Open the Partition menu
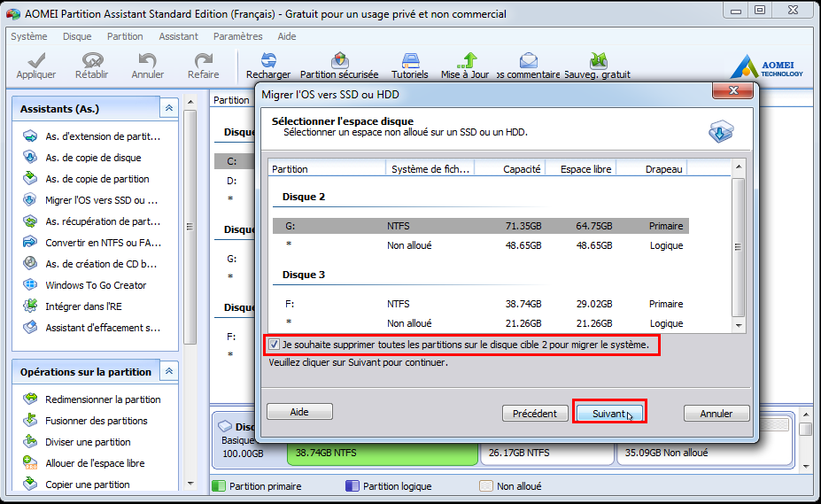Image resolution: width=821 pixels, height=504 pixels. 125,36
